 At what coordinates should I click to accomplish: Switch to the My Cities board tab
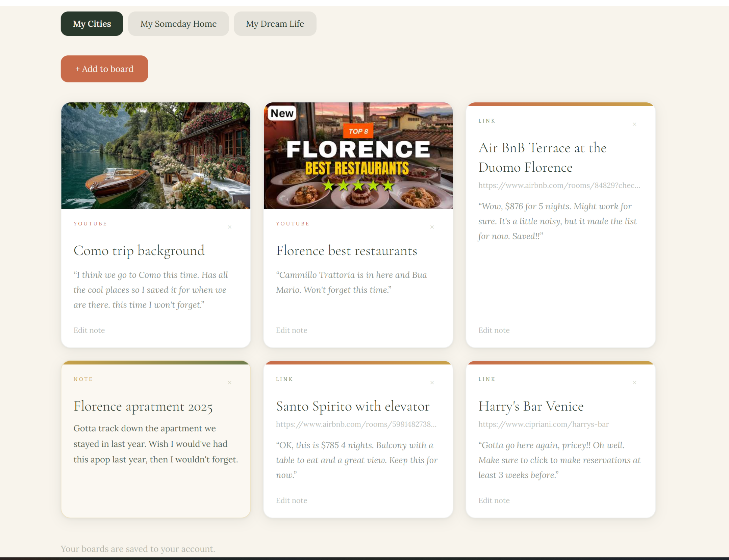(x=92, y=24)
